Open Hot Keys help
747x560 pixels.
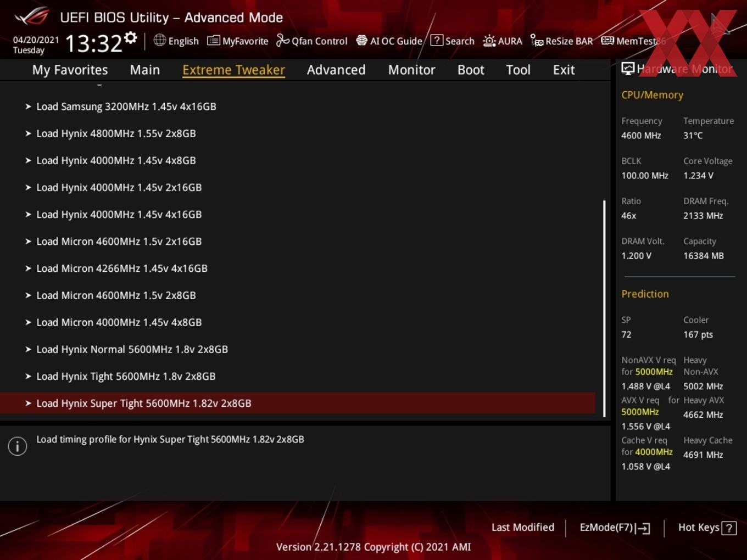[707, 528]
